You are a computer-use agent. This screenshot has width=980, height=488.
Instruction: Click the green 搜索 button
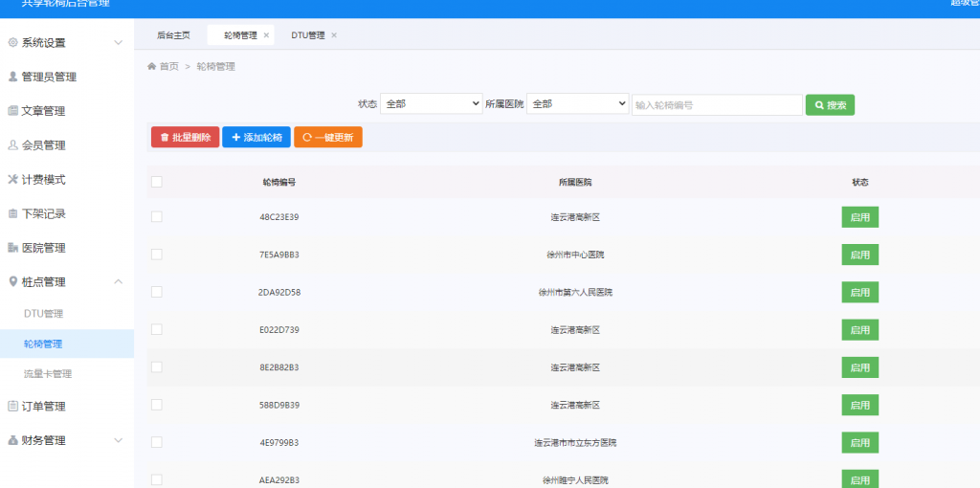coord(830,105)
